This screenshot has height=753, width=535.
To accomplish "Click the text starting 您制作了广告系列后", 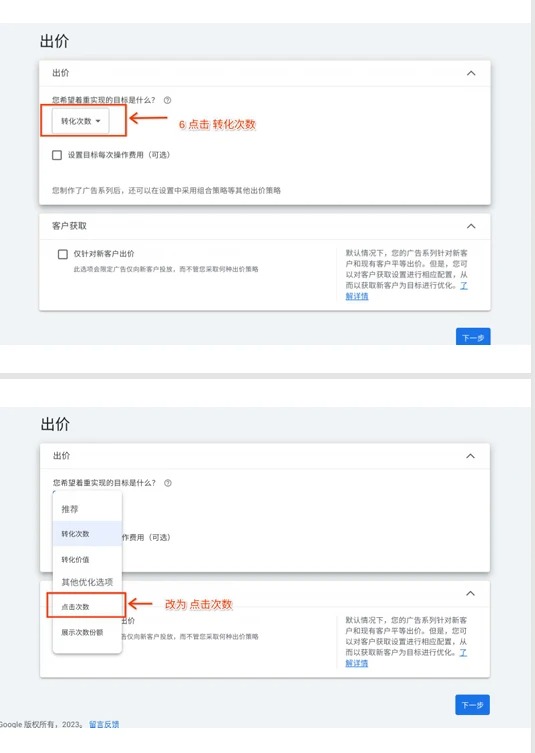I will pyautogui.click(x=167, y=191).
